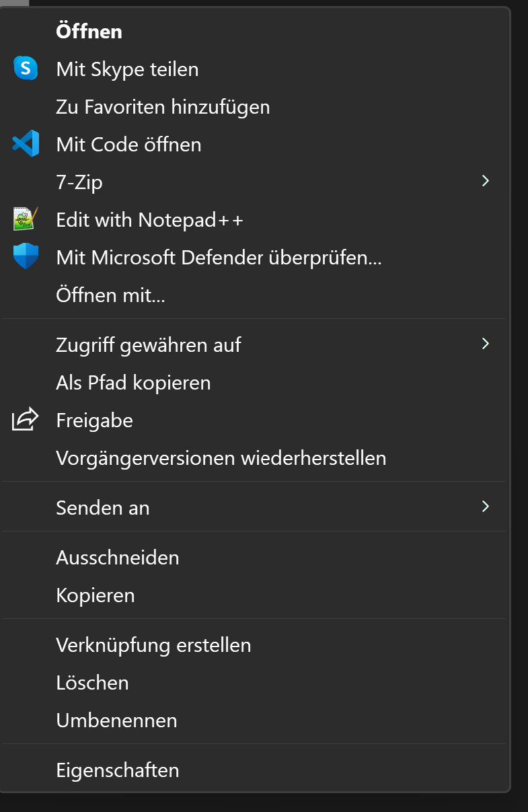Click the Microsoft Defender shield icon
Image resolution: width=528 pixels, height=812 pixels.
[25, 257]
